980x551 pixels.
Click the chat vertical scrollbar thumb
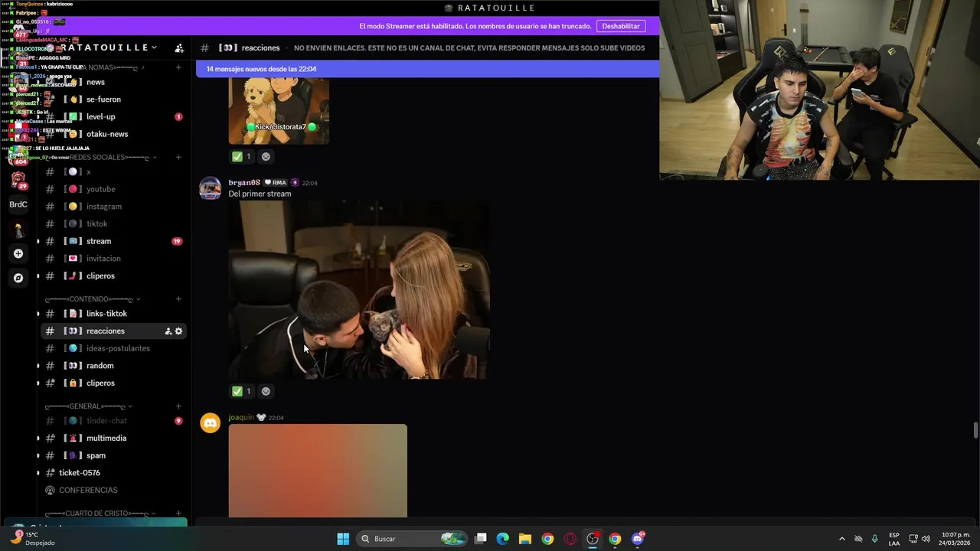[x=975, y=430]
